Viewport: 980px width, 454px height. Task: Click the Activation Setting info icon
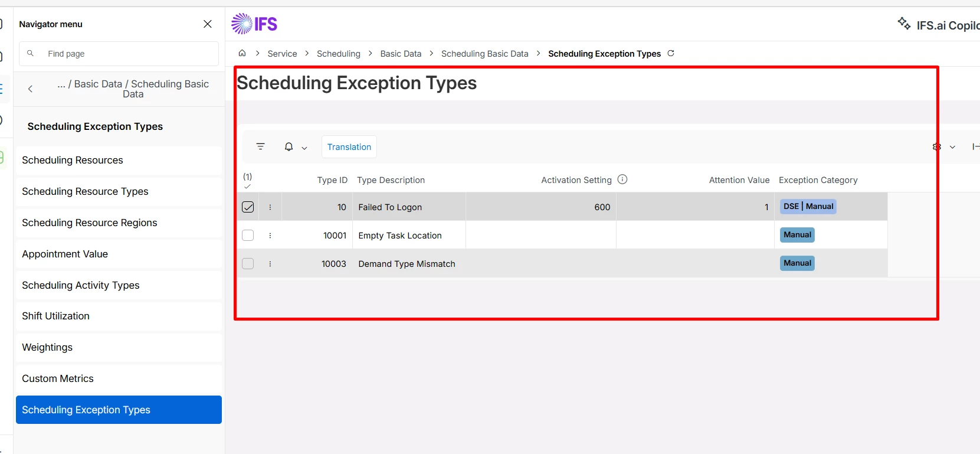[x=622, y=179]
